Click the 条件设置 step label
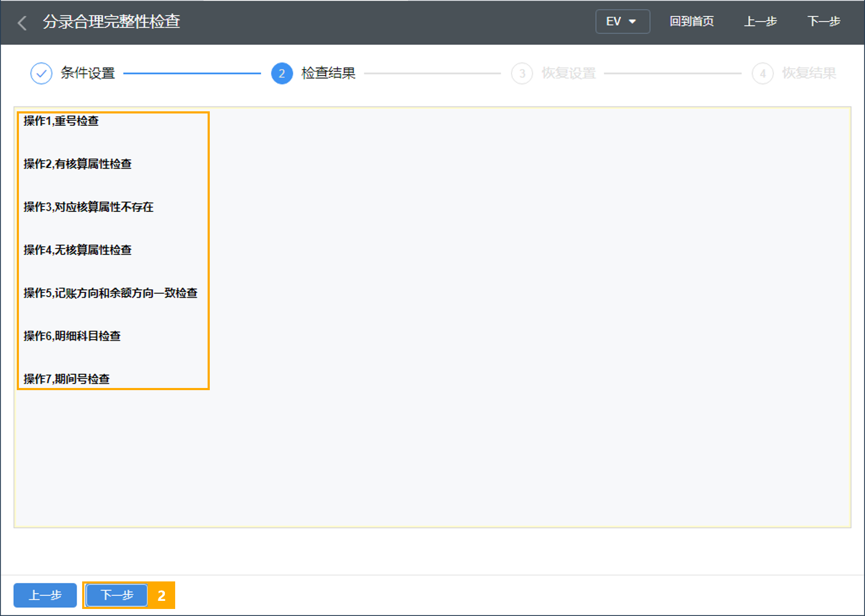Image resolution: width=865 pixels, height=616 pixels. click(88, 73)
